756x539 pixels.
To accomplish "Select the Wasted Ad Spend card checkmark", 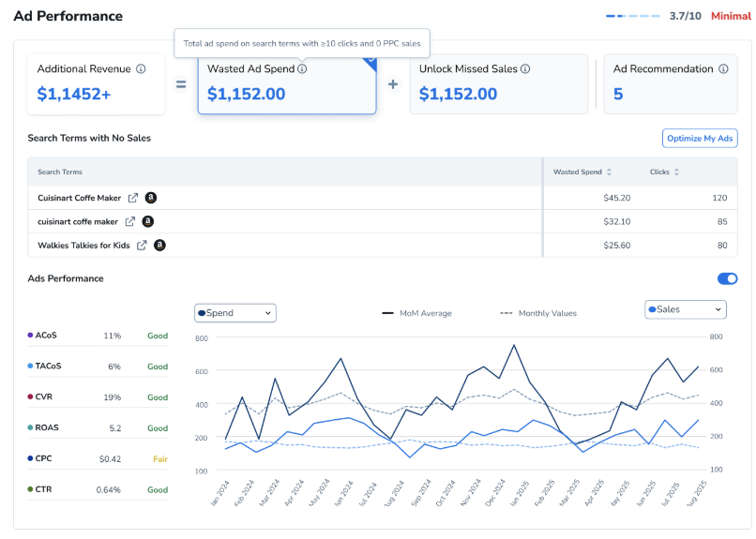I will tap(370, 61).
